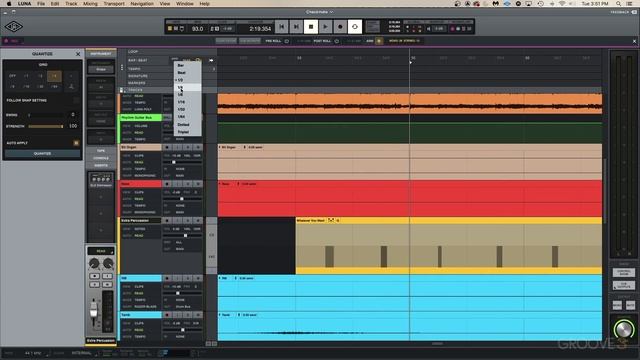Open Spotlight search in the menu bar

pos(619,4)
